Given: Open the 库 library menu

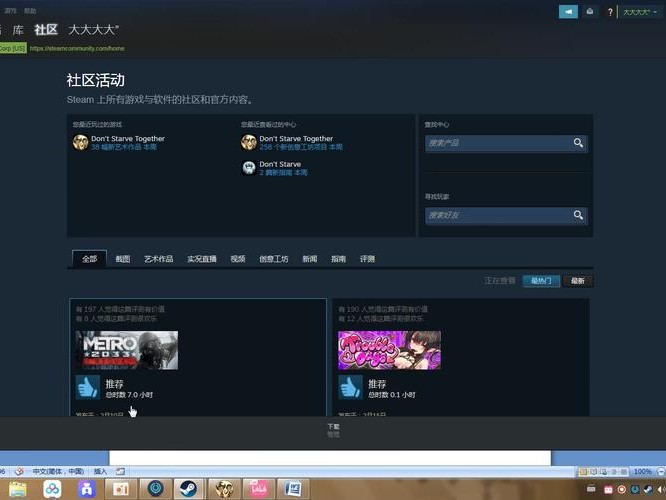Looking at the screenshot, I should (x=18, y=30).
